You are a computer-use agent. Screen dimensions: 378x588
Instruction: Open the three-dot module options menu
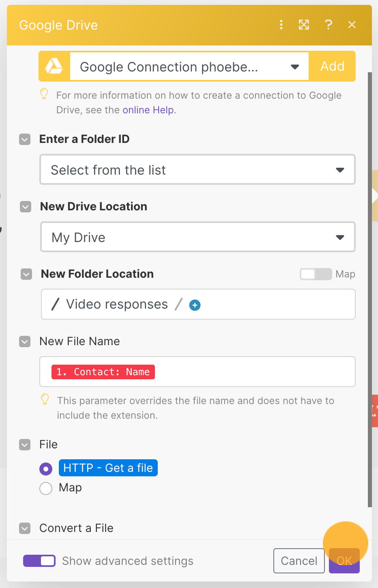[281, 25]
